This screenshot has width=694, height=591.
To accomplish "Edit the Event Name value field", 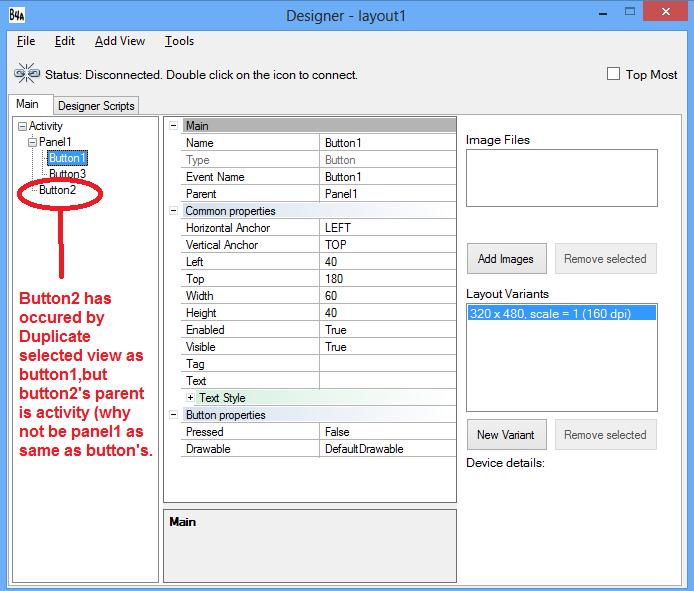I will point(387,177).
